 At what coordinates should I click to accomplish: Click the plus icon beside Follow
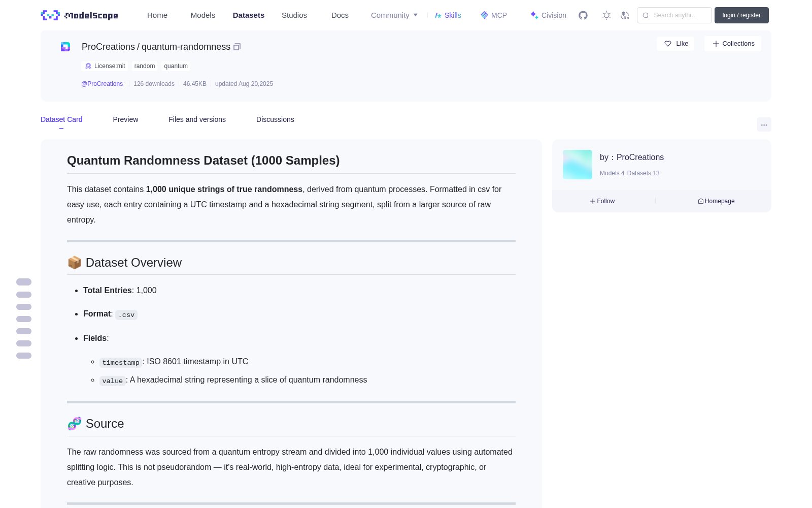tap(593, 201)
